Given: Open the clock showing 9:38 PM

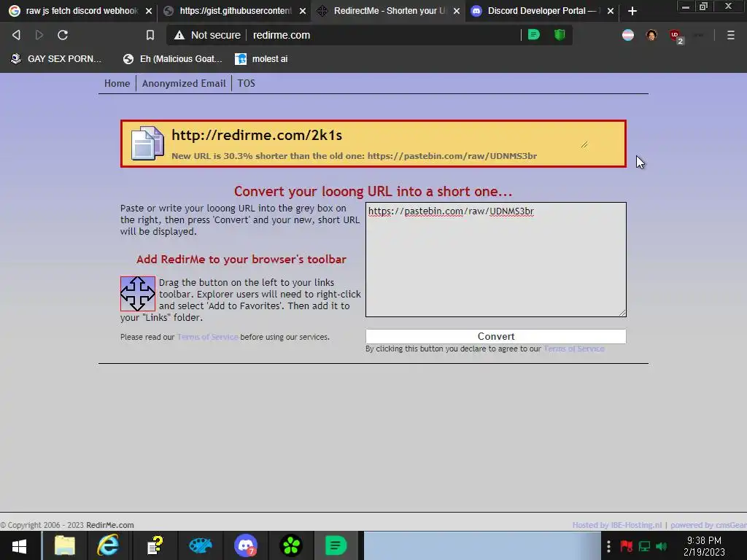Looking at the screenshot, I should click(704, 546).
